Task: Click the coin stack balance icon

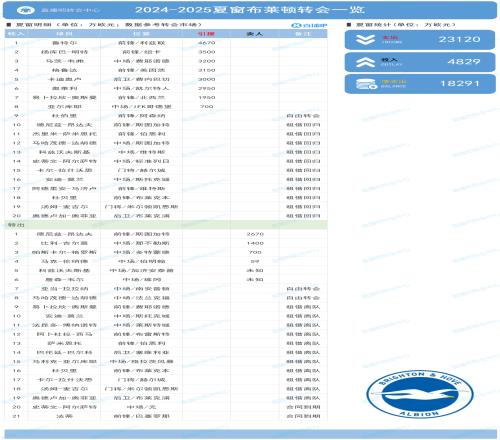Action: point(366,84)
